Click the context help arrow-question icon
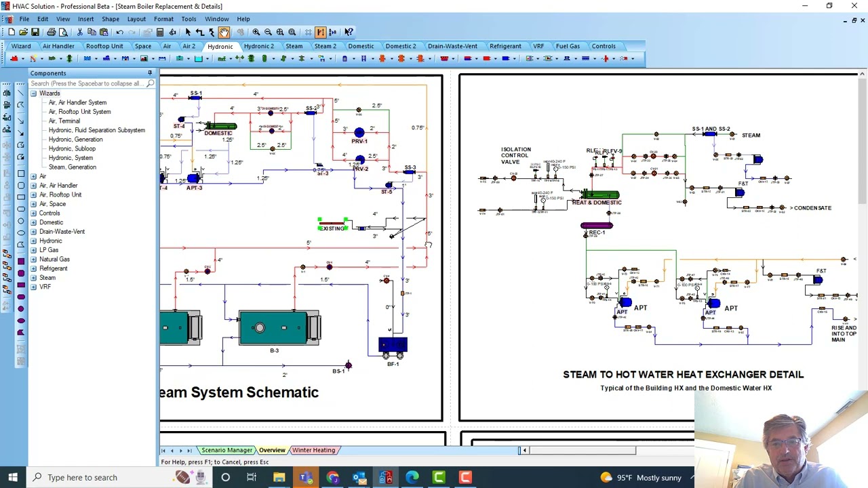 click(x=349, y=32)
